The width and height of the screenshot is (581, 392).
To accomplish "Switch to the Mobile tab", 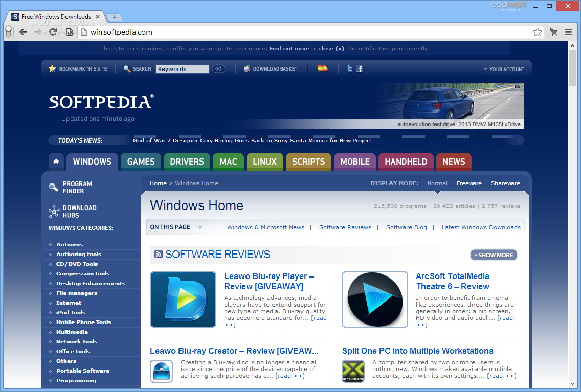I will coord(355,162).
